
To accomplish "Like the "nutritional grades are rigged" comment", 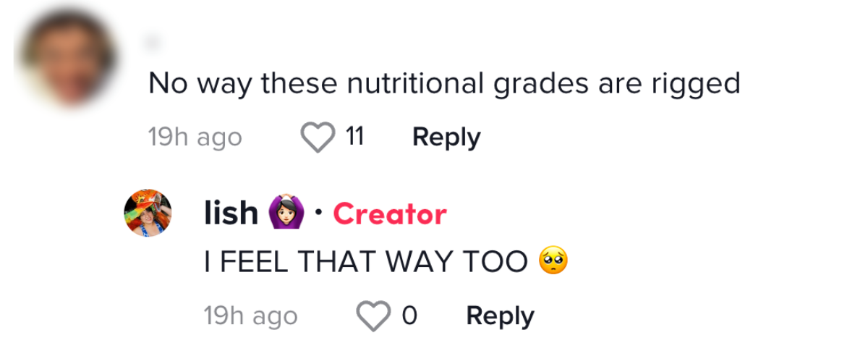I will point(317,137).
